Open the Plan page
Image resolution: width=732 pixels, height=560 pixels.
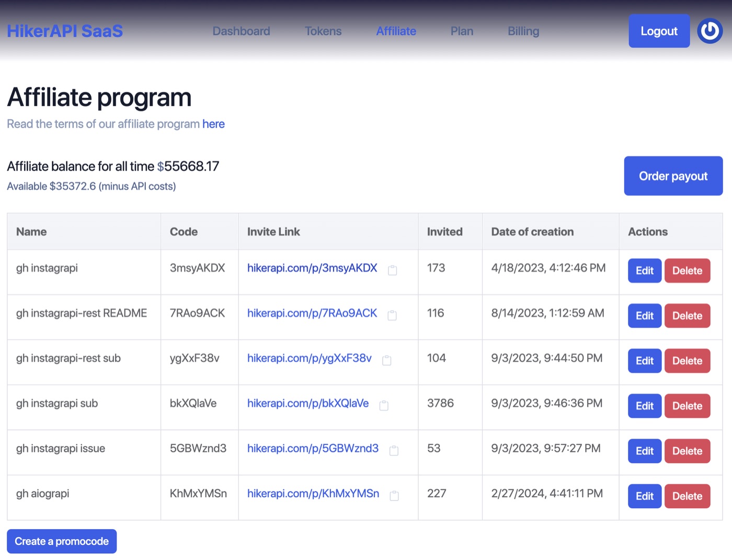pos(462,31)
